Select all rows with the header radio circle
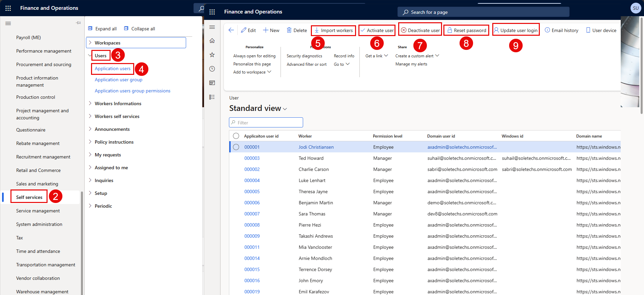644x295 pixels. 236,136
